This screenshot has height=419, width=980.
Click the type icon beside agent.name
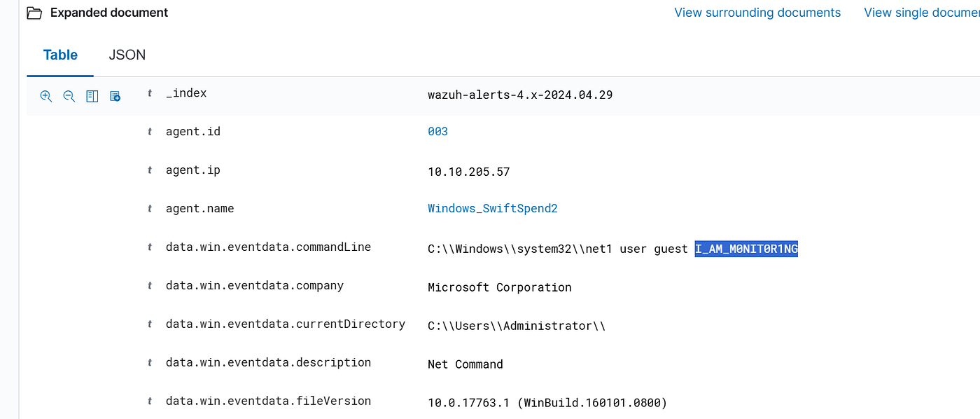pyautogui.click(x=150, y=209)
